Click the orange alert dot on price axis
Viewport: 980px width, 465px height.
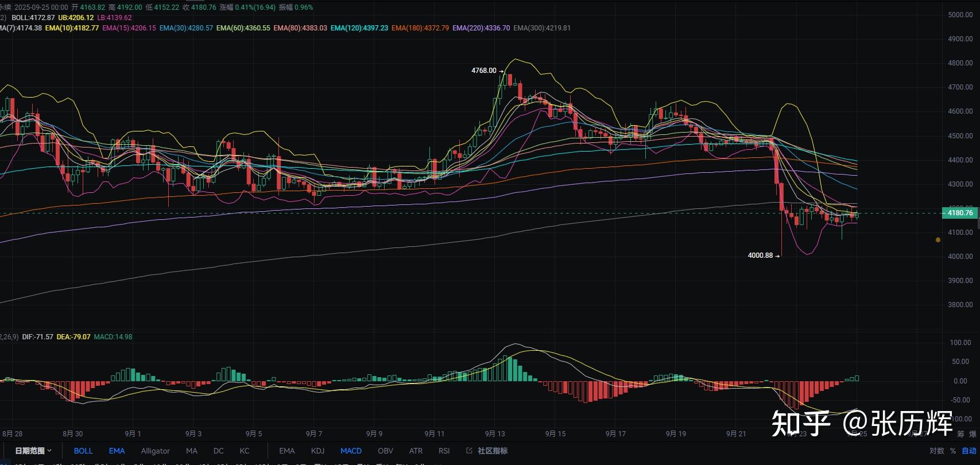[x=938, y=240]
